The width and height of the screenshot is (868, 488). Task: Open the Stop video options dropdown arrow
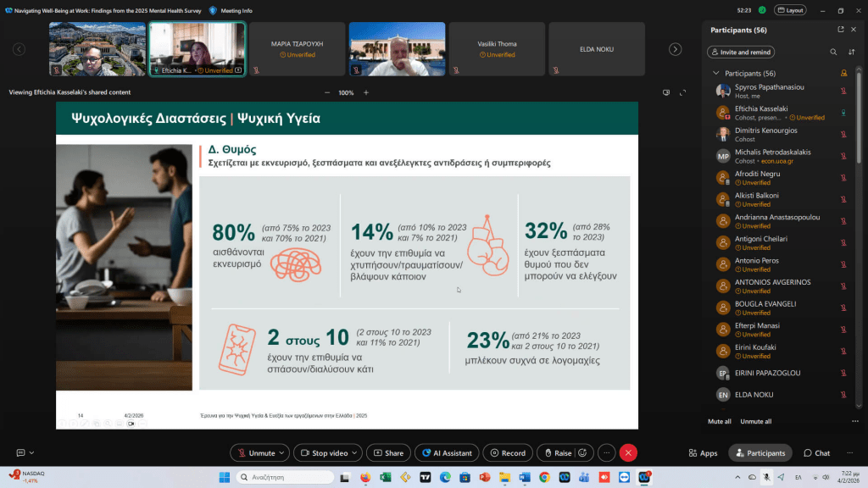click(353, 453)
